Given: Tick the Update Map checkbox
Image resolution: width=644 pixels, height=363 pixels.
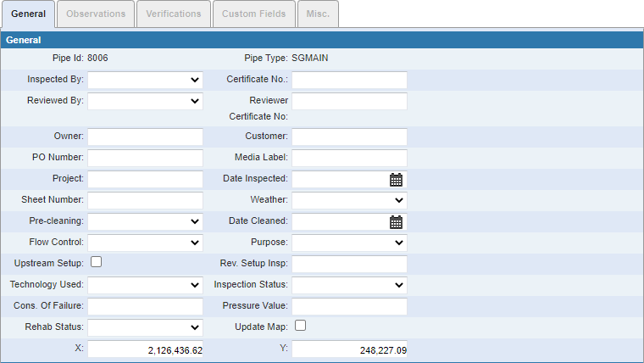Looking at the screenshot, I should 300,326.
